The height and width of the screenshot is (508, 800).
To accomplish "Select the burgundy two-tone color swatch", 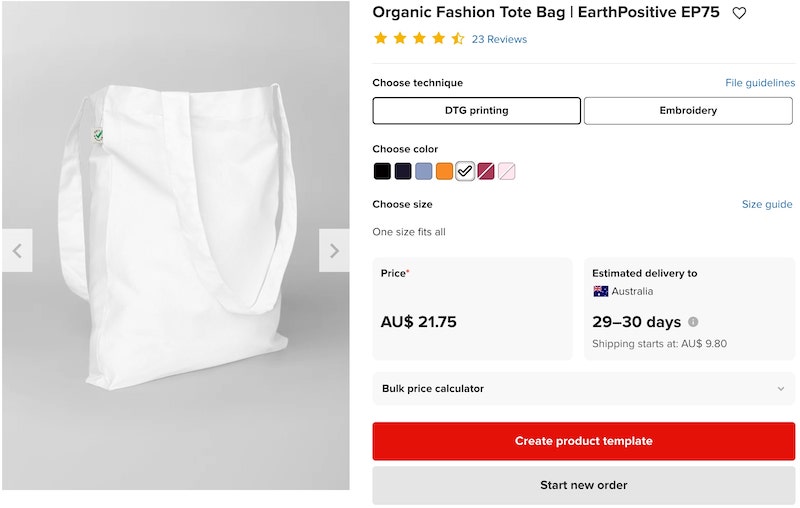I will (x=486, y=171).
